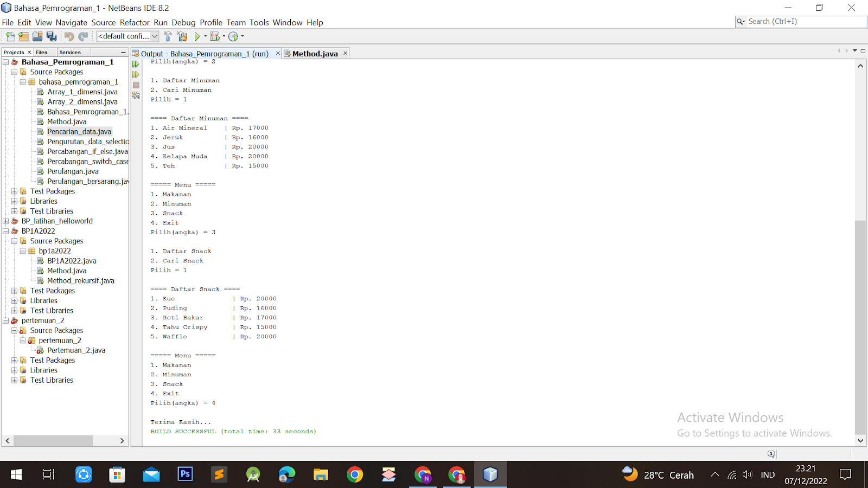Switch to the Services tab
The height and width of the screenshot is (488, 868).
coord(70,53)
